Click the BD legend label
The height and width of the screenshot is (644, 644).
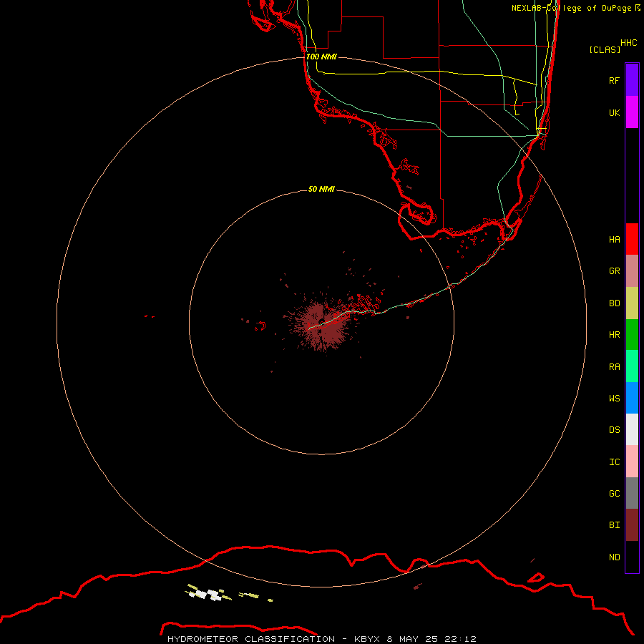(x=615, y=303)
